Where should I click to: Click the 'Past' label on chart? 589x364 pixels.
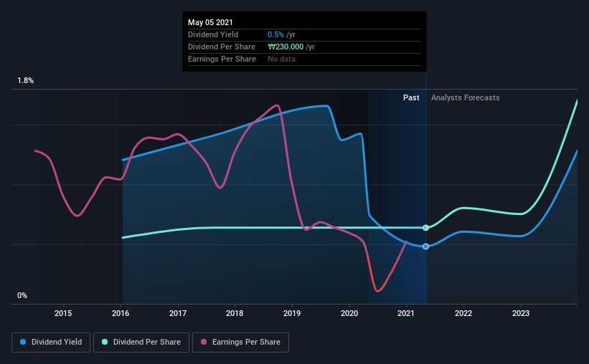point(411,97)
